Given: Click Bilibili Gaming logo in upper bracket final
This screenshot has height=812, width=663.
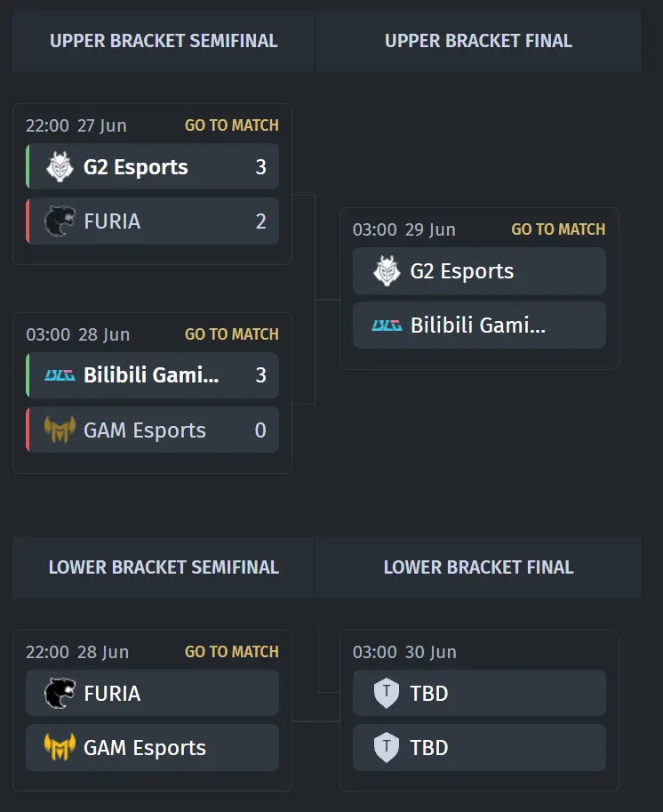Looking at the screenshot, I should tap(387, 326).
